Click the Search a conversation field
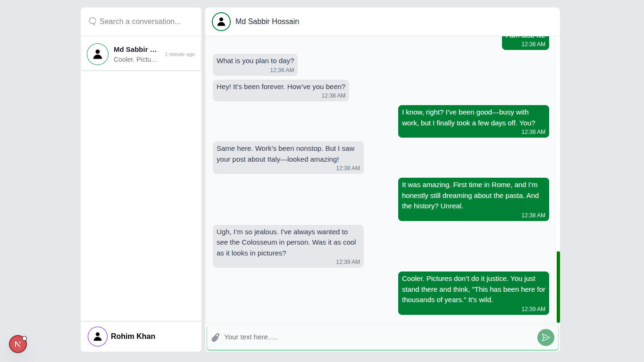Image resolution: width=644 pixels, height=362 pixels. [x=146, y=22]
